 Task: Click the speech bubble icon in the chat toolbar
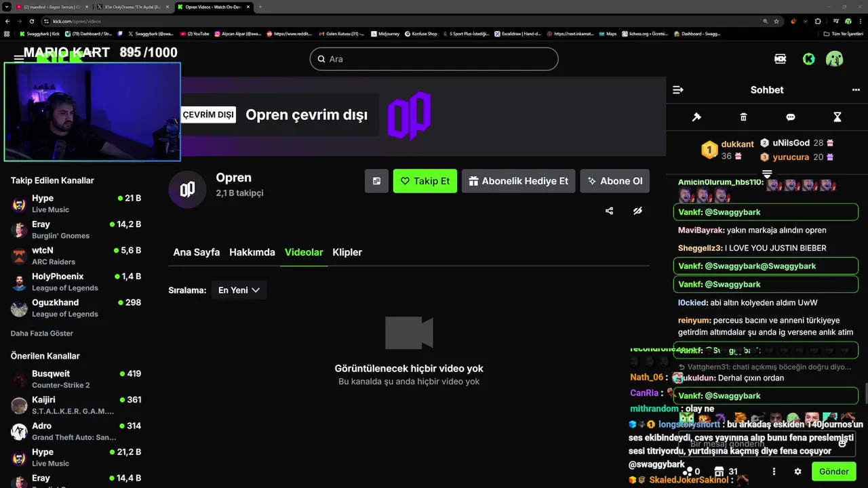tap(790, 117)
